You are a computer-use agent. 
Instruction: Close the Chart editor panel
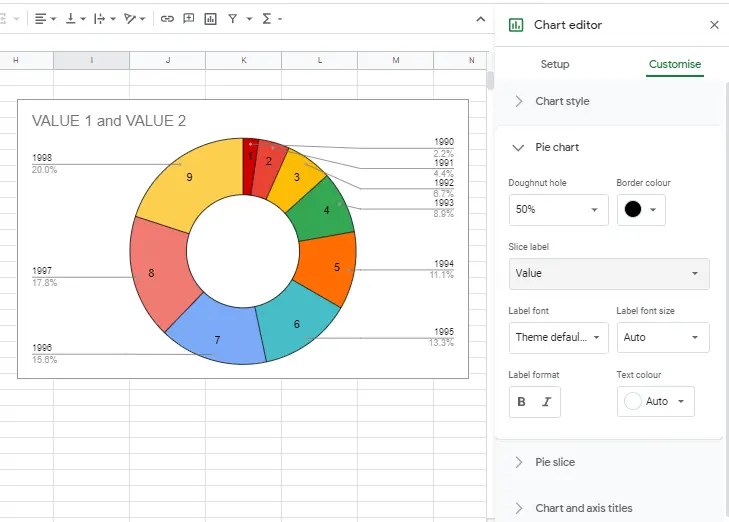[715, 25]
